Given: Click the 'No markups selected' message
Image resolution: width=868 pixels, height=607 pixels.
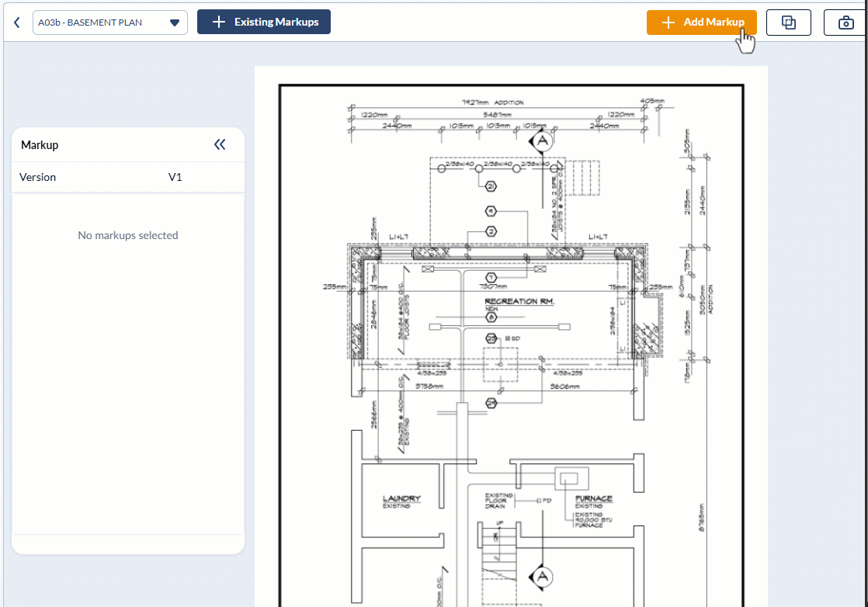Looking at the screenshot, I should coord(128,235).
